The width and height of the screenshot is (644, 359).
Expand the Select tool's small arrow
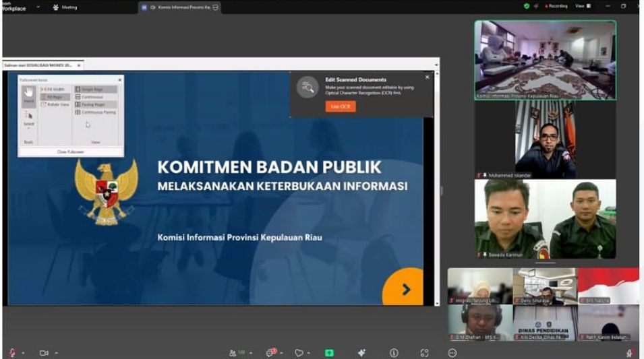[x=29, y=129]
